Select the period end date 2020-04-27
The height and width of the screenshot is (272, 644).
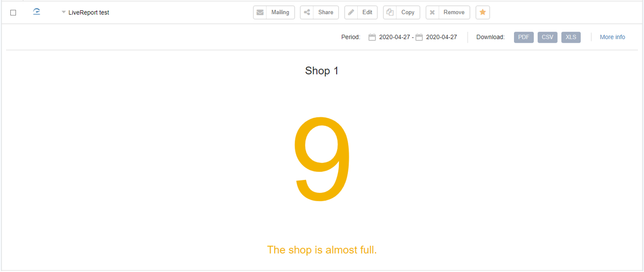point(441,38)
